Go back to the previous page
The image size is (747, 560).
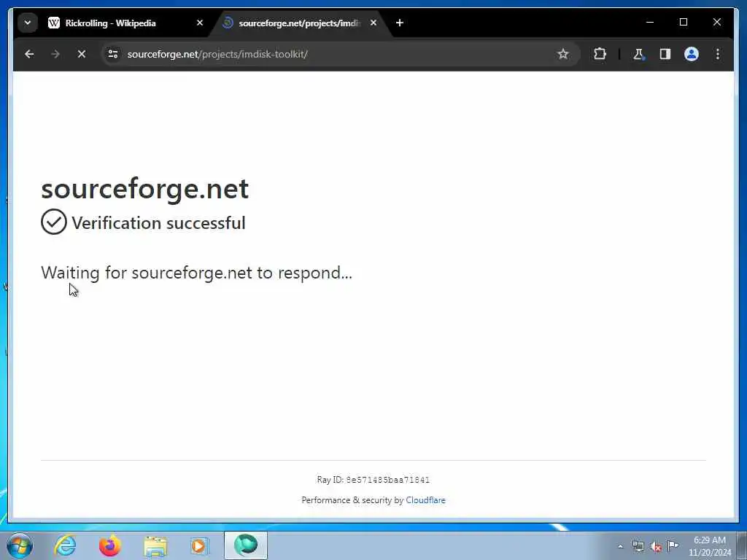29,54
